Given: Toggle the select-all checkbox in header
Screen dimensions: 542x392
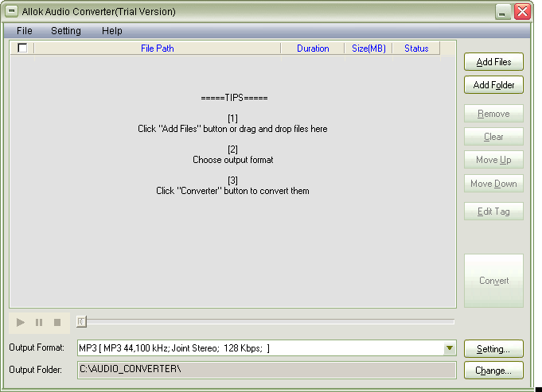Looking at the screenshot, I should coord(22,48).
